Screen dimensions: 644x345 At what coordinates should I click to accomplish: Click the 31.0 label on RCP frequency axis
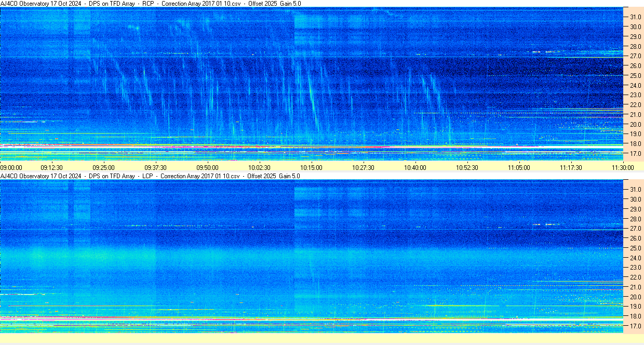click(636, 17)
